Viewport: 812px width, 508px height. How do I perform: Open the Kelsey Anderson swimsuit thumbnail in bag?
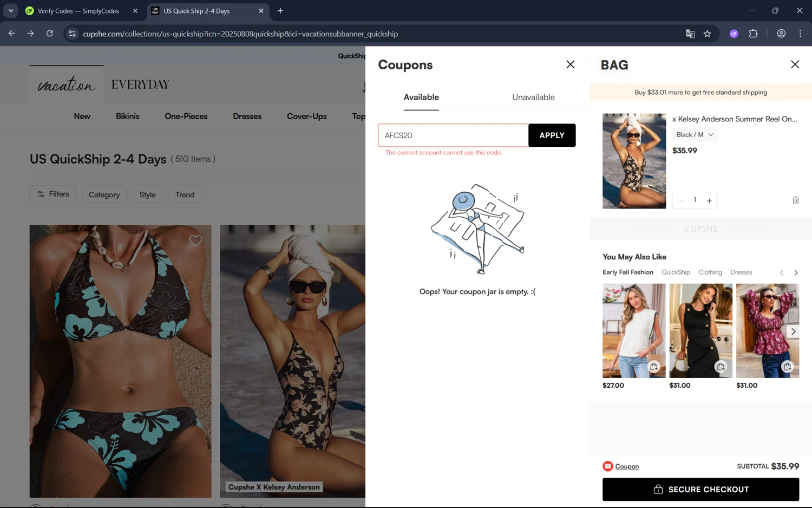point(634,161)
